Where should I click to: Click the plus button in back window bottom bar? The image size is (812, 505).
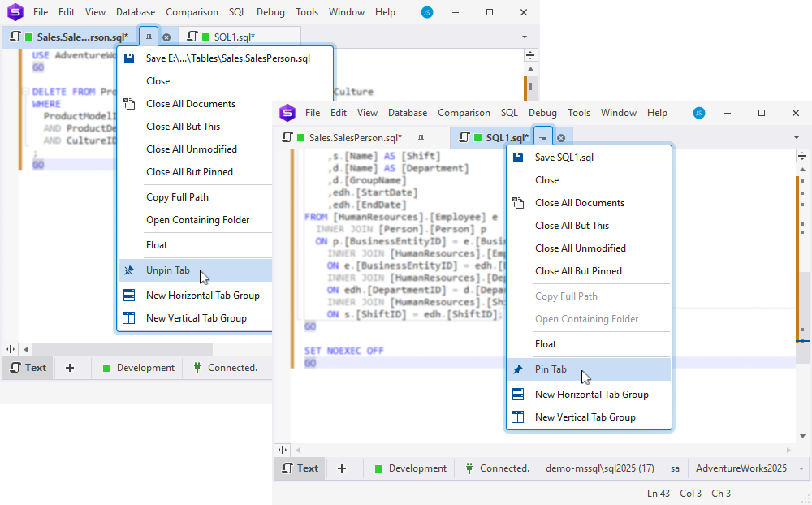coord(70,368)
